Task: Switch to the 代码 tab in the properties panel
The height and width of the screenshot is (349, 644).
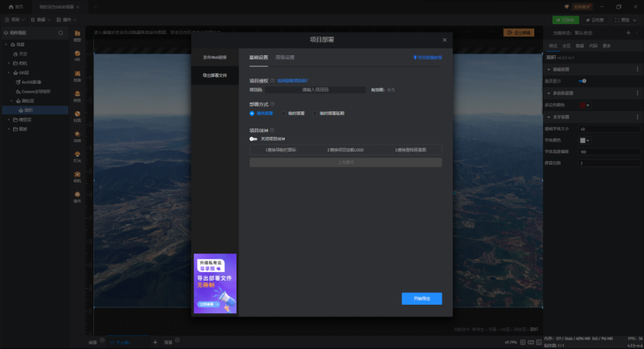Action: coord(593,46)
